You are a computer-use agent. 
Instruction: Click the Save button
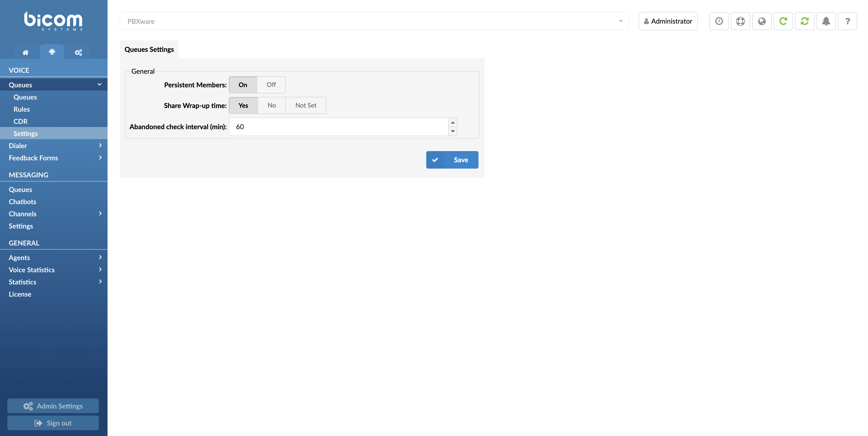click(x=452, y=160)
